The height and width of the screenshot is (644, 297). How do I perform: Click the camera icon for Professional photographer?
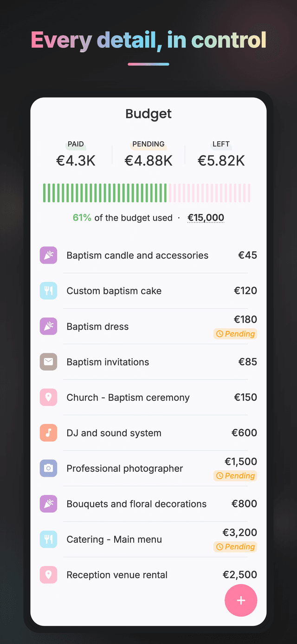coord(48,468)
